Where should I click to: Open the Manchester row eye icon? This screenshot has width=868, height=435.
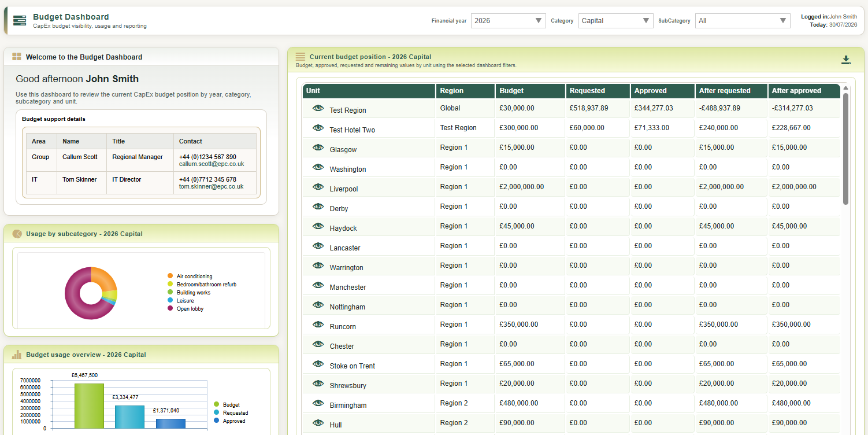tap(318, 285)
